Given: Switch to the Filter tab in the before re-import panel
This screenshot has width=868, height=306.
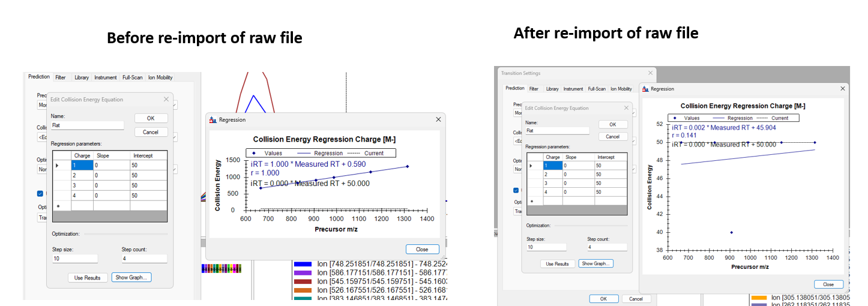Looking at the screenshot, I should (x=61, y=77).
